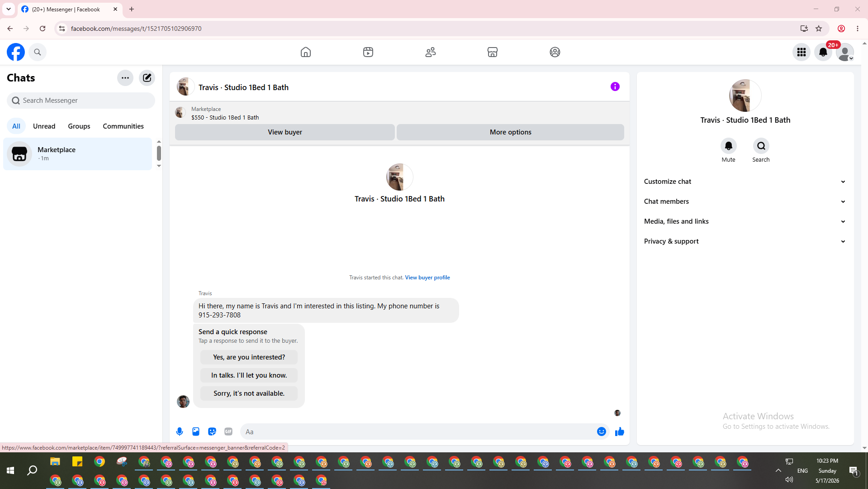The width and height of the screenshot is (868, 489).
Task: Adjust the system volume from the speaker icon
Action: [789, 480]
